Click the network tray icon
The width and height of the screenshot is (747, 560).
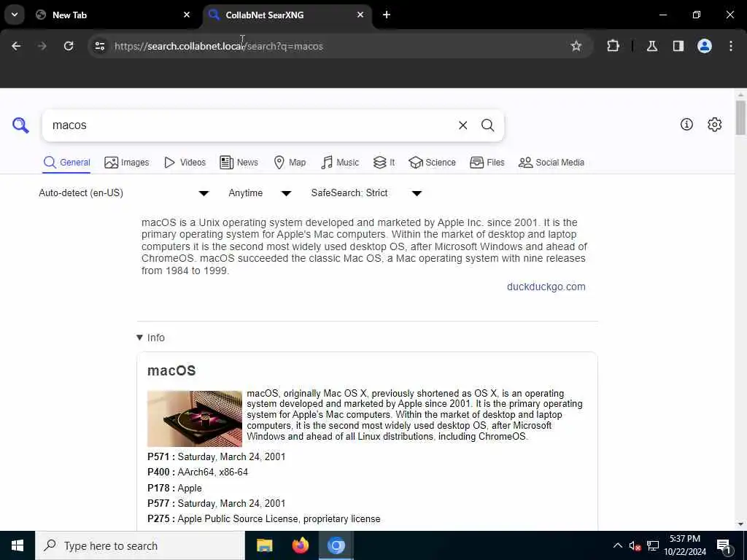point(653,545)
